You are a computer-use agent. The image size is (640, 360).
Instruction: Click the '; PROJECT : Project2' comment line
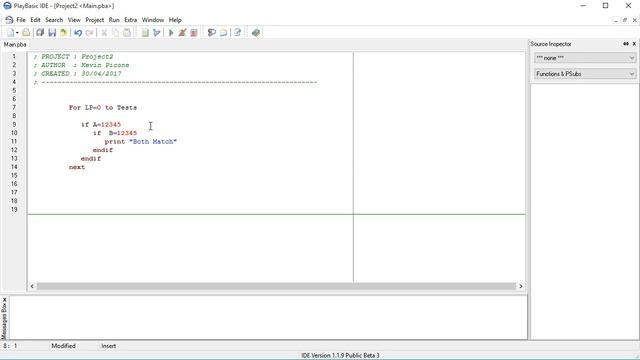coord(73,57)
